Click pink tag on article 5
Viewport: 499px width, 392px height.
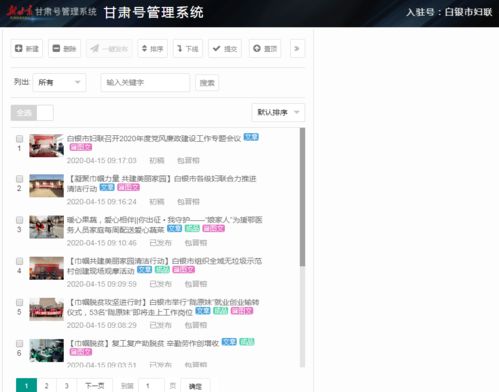(x=242, y=311)
